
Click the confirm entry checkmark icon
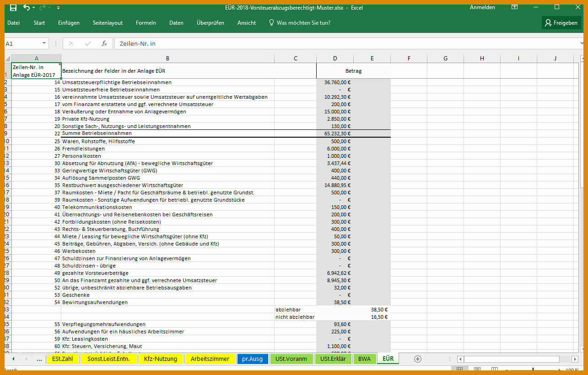[x=88, y=43]
